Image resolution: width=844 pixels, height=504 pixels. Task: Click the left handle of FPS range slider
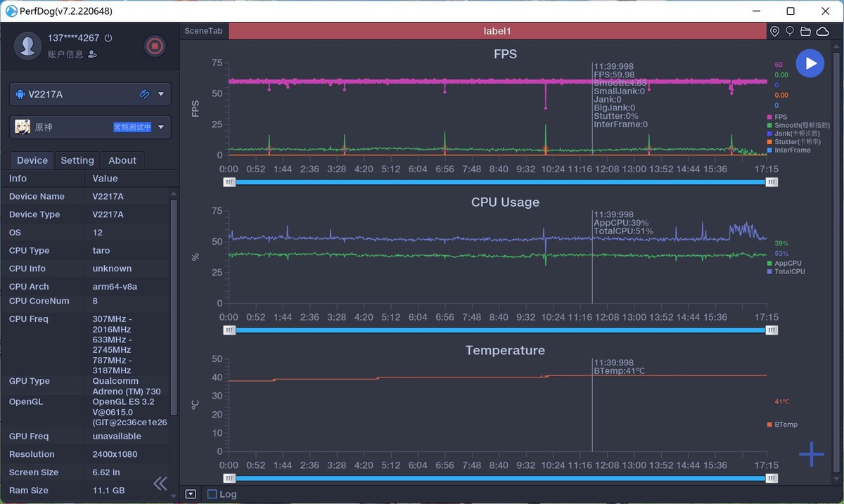coord(229,182)
